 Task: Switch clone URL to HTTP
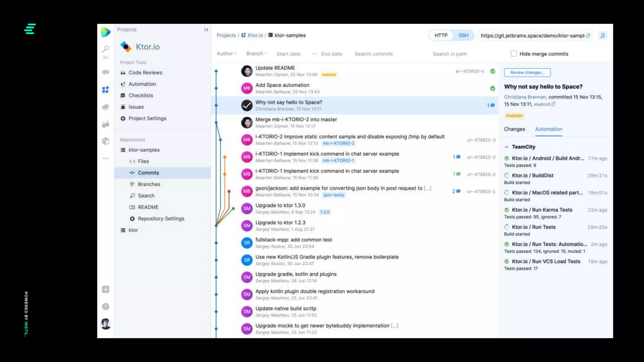coord(441,36)
